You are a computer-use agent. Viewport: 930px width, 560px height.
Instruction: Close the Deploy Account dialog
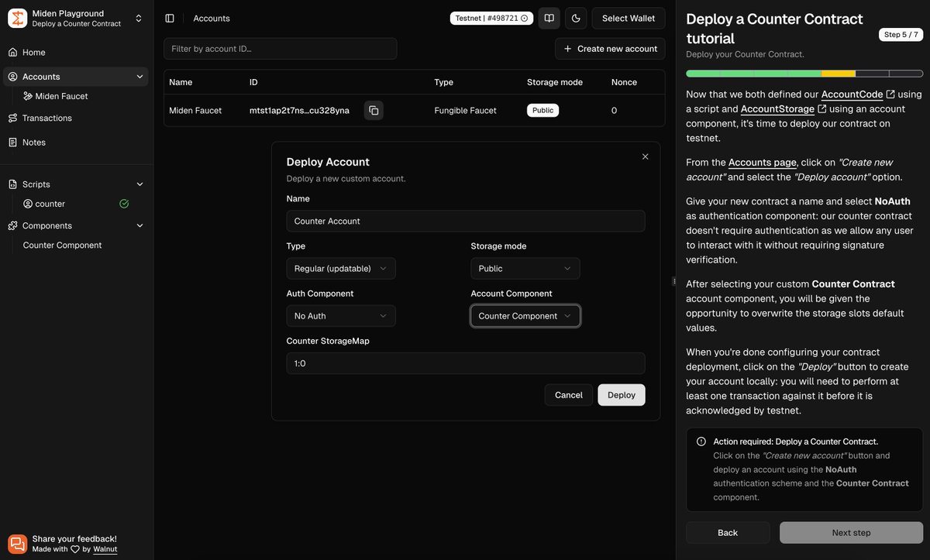[645, 156]
